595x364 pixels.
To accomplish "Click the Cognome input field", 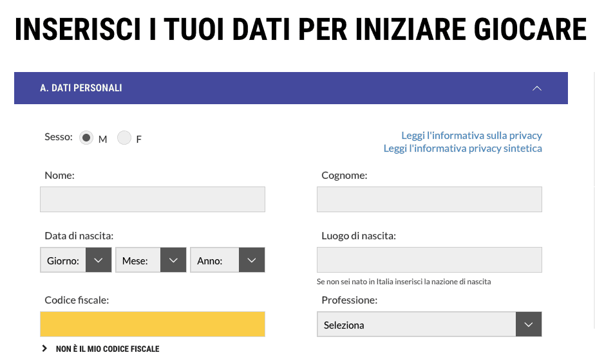I will coord(429,199).
